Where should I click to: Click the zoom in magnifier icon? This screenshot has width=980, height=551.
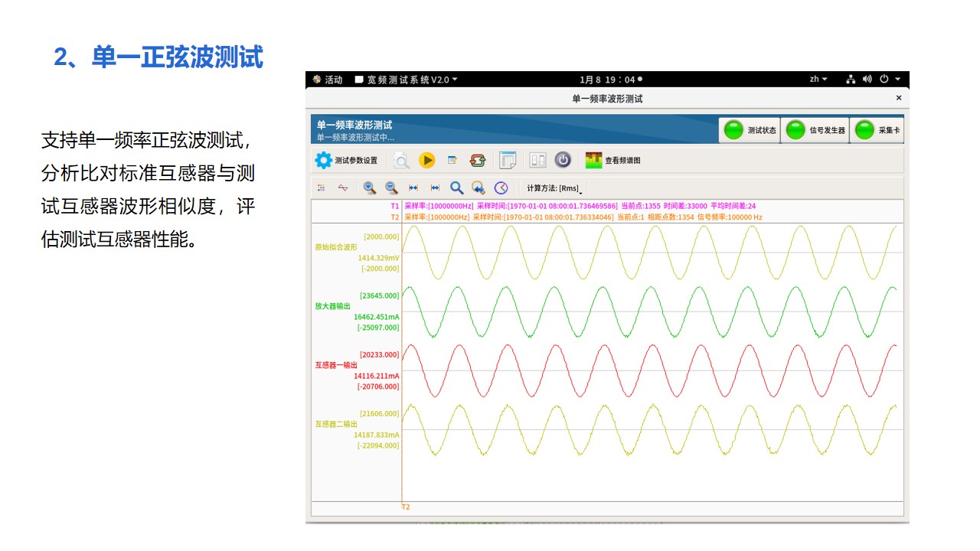pos(370,187)
